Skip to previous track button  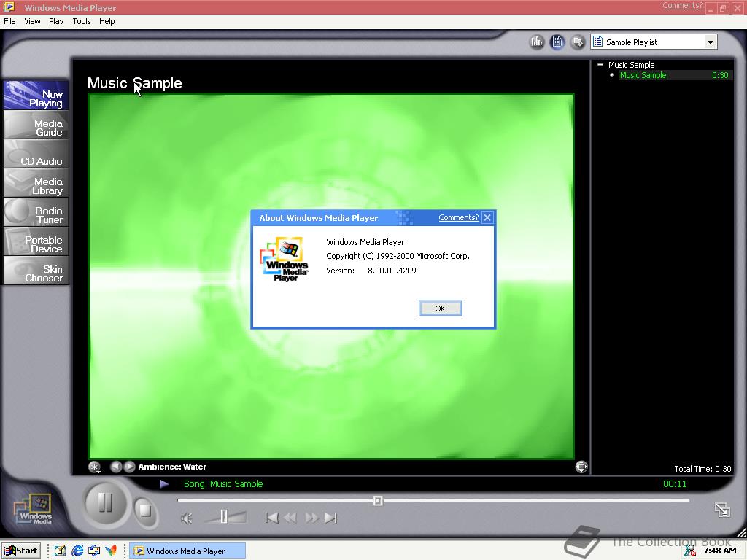[x=271, y=518]
